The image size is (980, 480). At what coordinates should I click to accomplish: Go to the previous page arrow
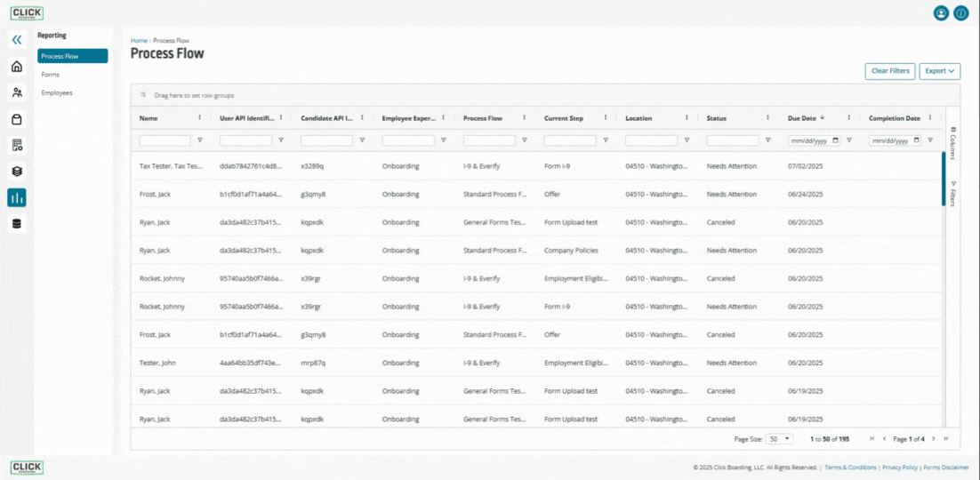click(884, 439)
